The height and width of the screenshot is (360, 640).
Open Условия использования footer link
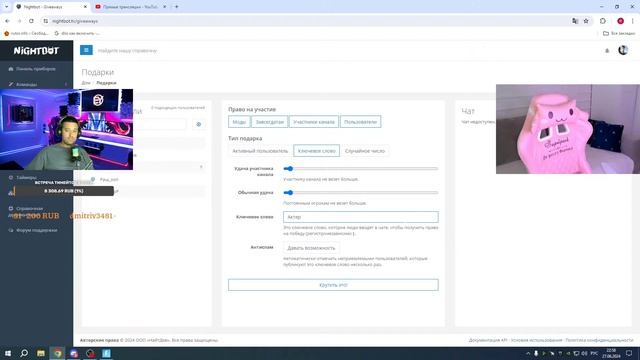(x=536, y=340)
